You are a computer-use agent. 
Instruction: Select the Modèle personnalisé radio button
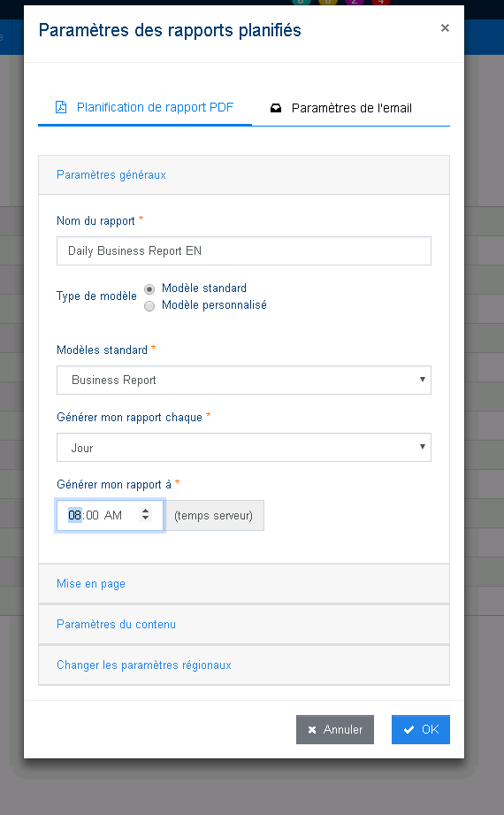(149, 306)
